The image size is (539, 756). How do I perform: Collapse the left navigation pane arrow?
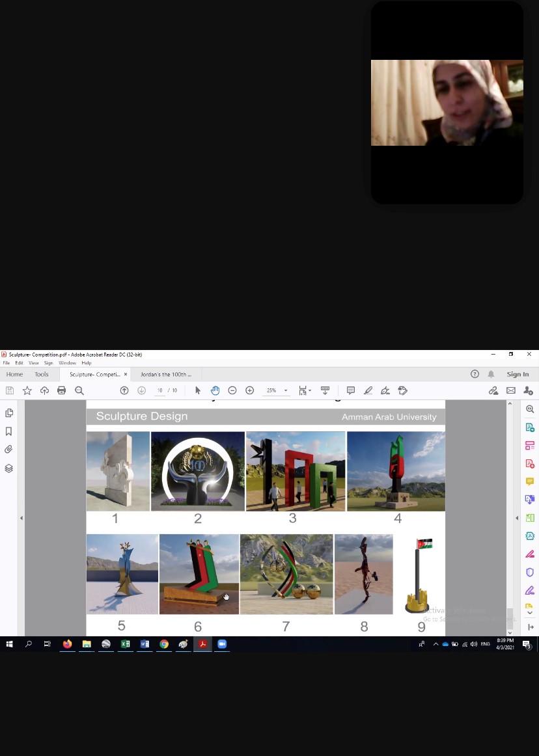coord(21,518)
